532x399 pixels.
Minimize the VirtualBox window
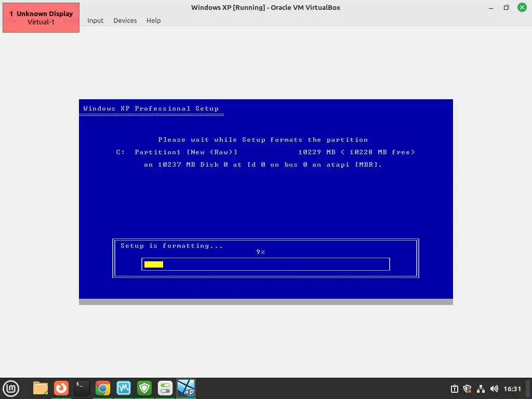pyautogui.click(x=490, y=7)
